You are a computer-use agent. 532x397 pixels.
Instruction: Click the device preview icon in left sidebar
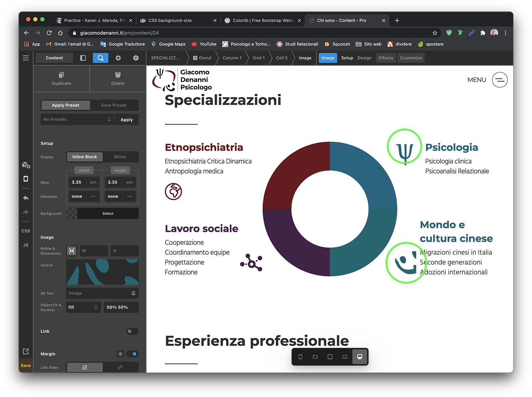pos(26,179)
